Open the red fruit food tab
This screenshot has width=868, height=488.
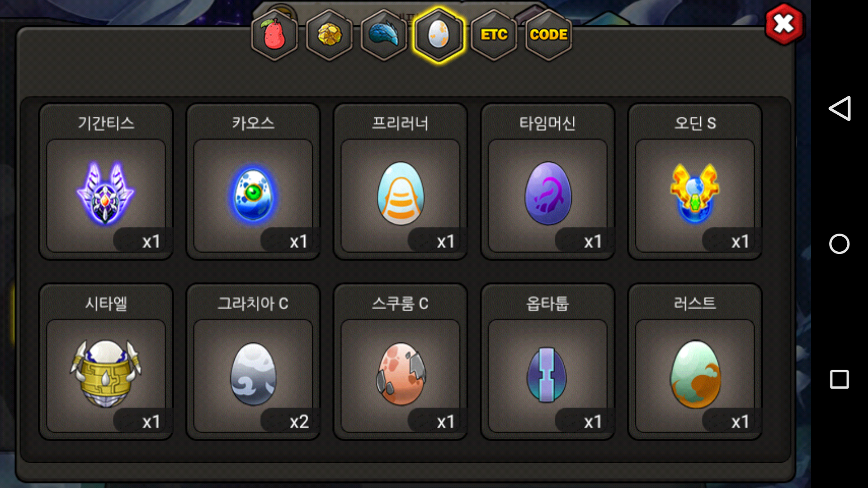274,35
